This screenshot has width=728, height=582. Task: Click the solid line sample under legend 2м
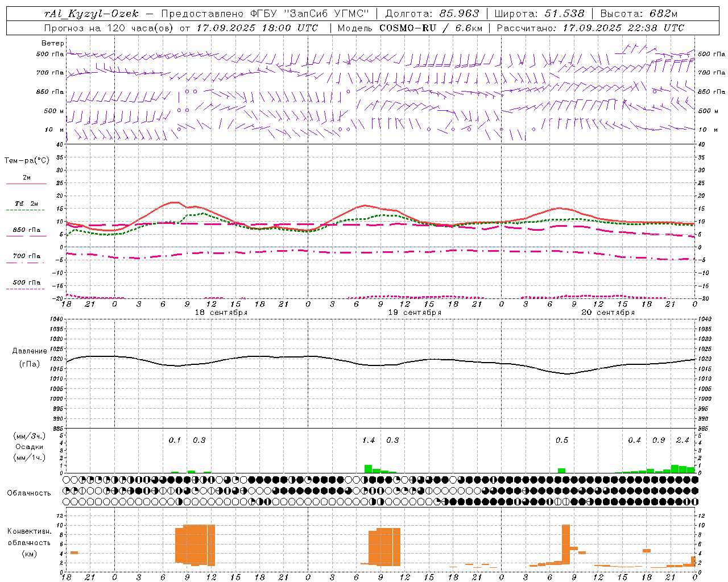click(26, 184)
